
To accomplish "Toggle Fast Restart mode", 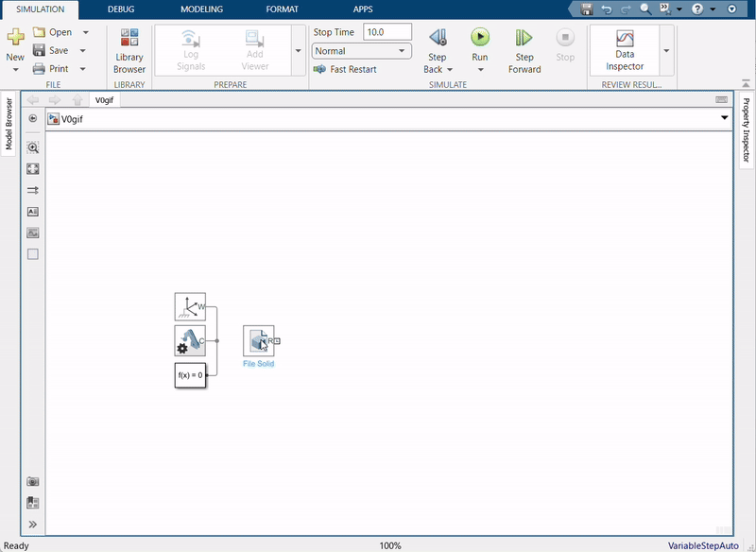I will coord(345,69).
